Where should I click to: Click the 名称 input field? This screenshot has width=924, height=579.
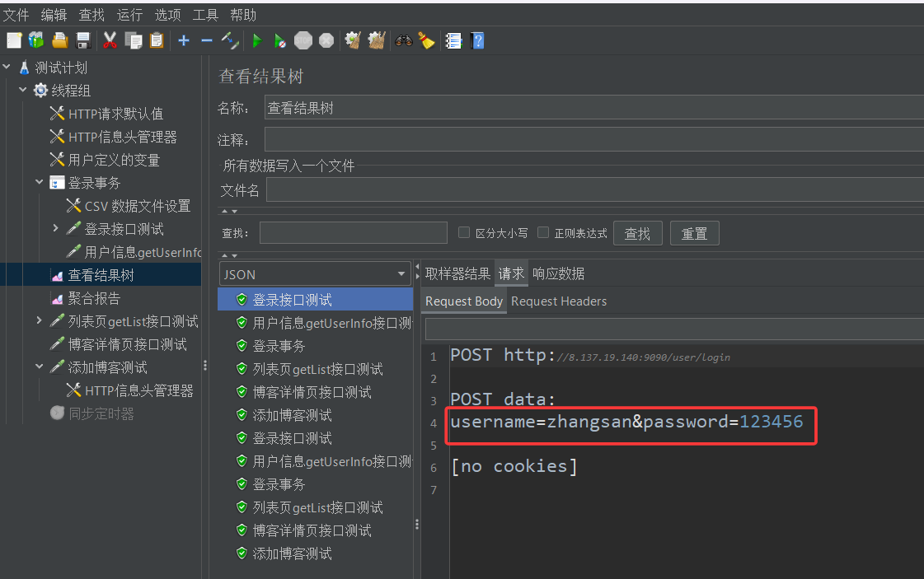click(x=594, y=108)
